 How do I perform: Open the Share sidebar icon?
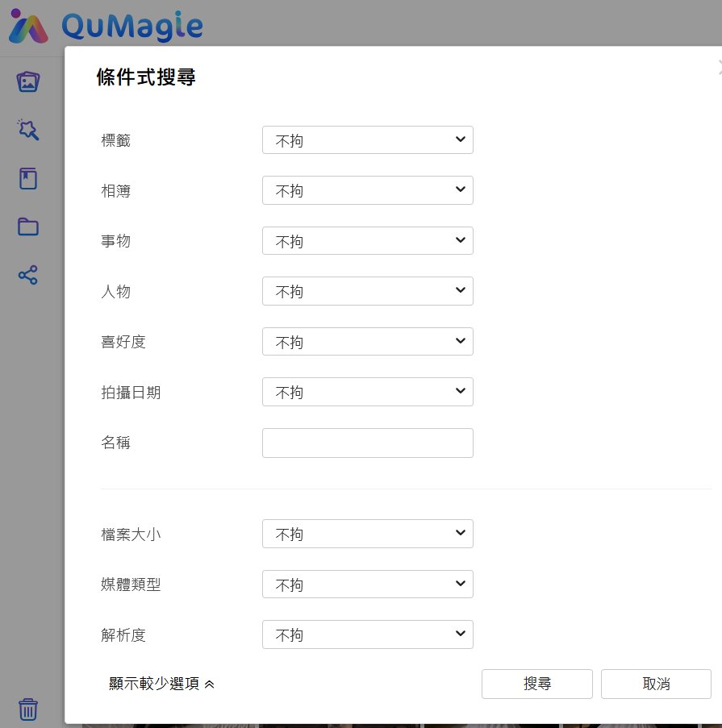click(x=28, y=275)
